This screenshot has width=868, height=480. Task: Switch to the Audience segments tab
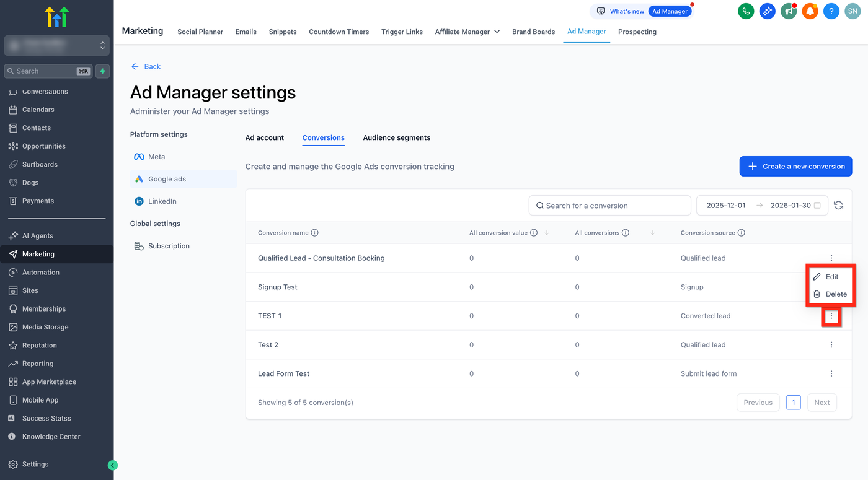pyautogui.click(x=397, y=137)
